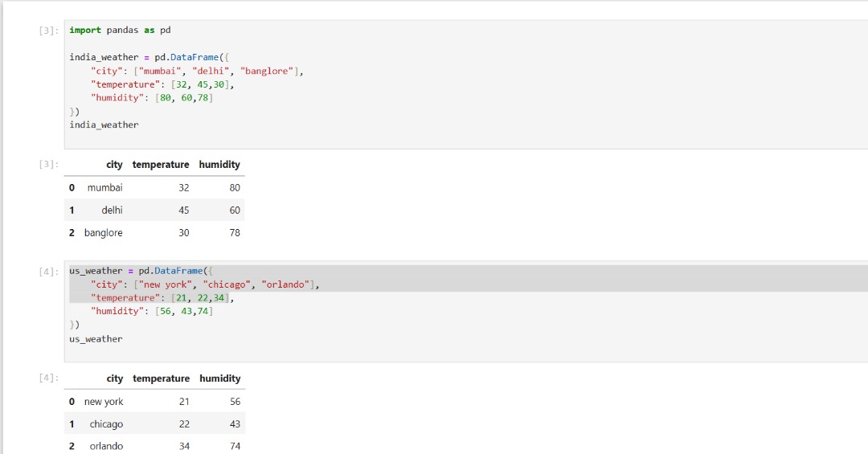Click index 2 in the orlando row
The image size is (868, 454).
(x=72, y=446)
